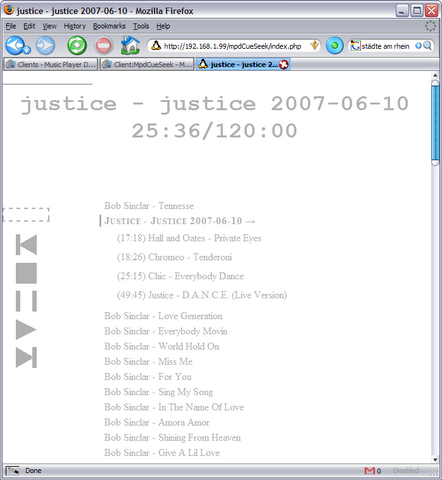
Task: Click the bookmark star icon in address bar
Action: [314, 46]
